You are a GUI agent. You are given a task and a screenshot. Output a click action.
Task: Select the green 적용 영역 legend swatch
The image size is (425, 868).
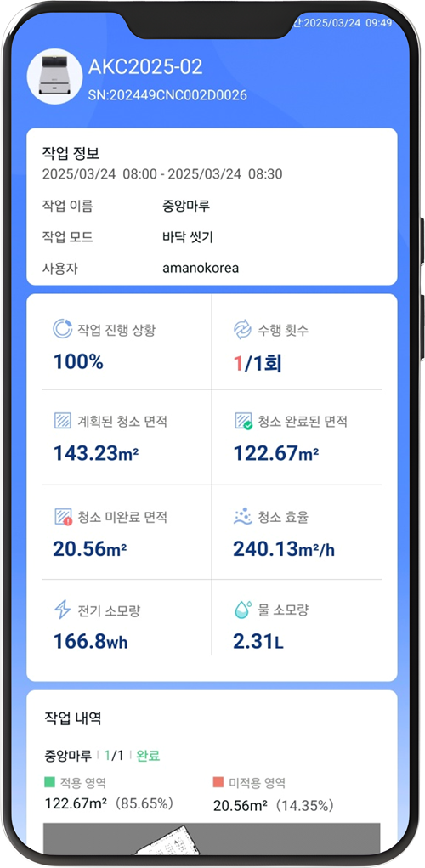pos(49,783)
